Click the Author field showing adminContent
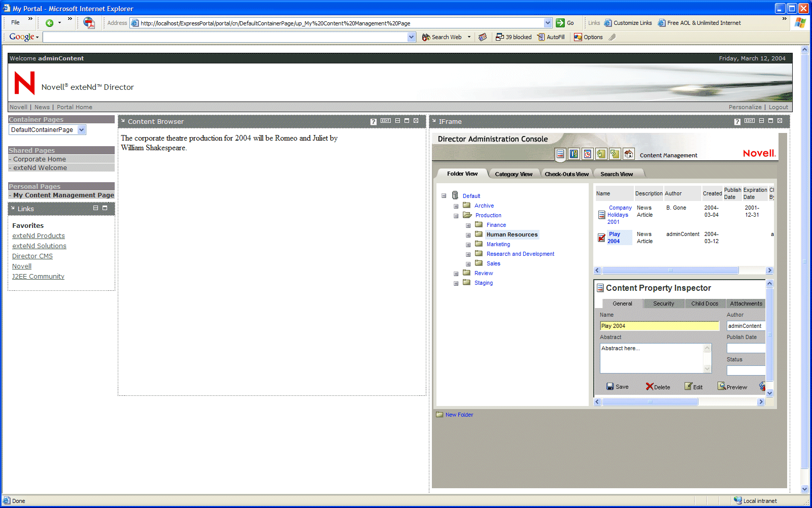 746,326
